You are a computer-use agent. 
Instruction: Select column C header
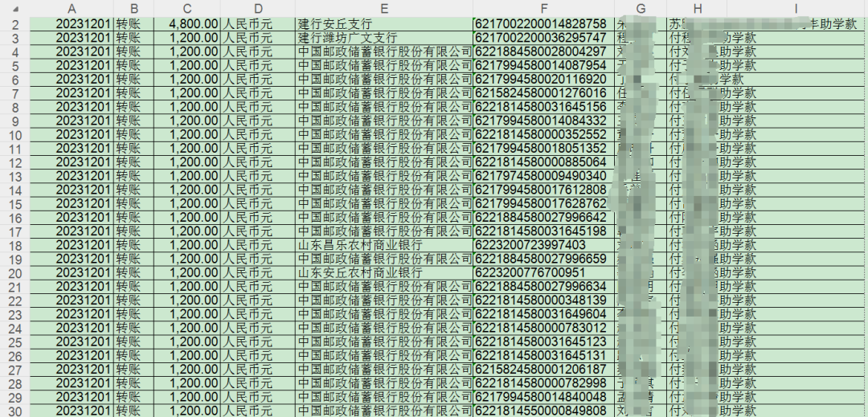pos(187,9)
